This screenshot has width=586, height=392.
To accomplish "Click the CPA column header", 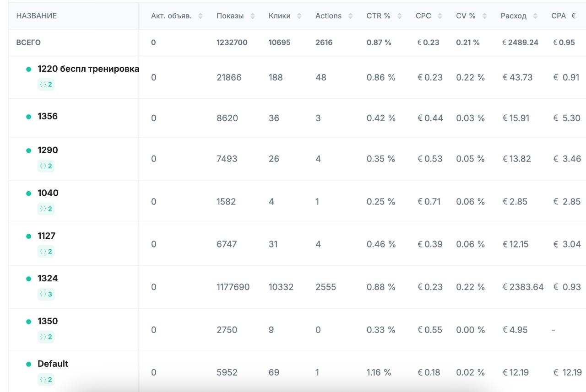I will pos(559,16).
